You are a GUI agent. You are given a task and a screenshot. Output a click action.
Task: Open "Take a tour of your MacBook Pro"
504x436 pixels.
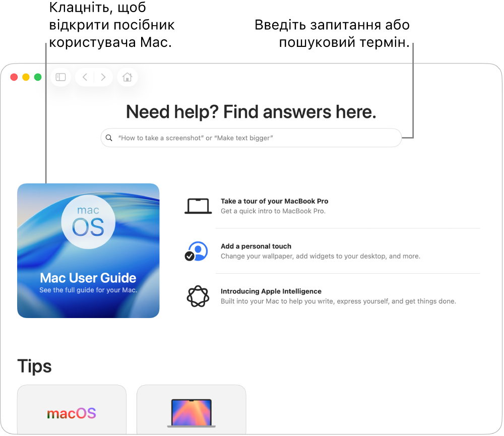coord(274,201)
